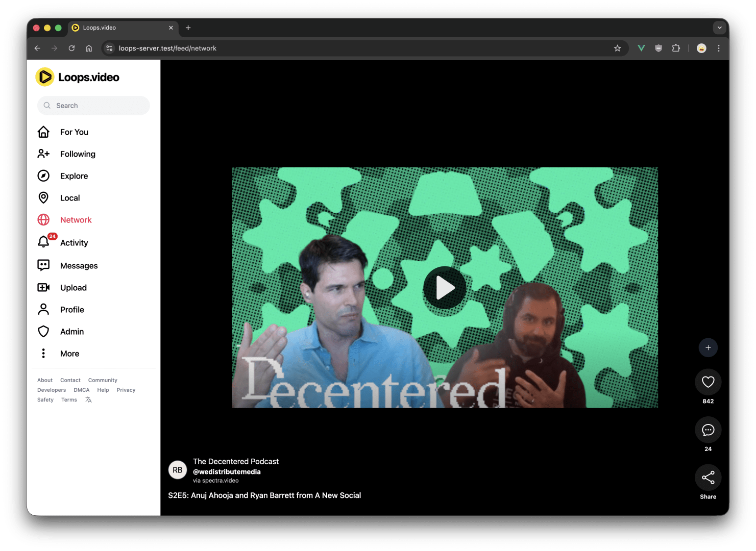Screen dimensions: 756x551
Task: Follow the creator via the plus button
Action: (x=708, y=347)
